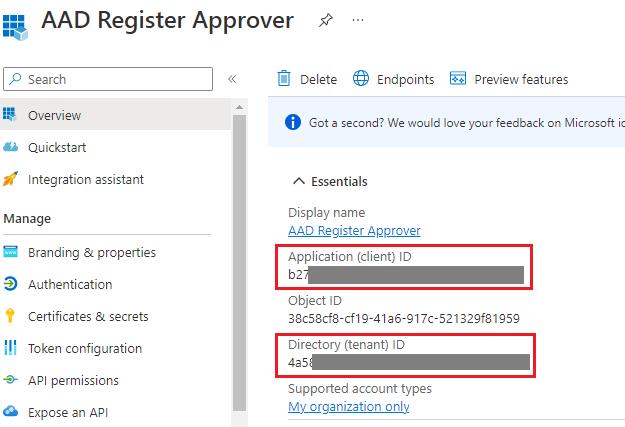Screen dimensions: 625x427
Task: Select API permissions in the sidebar
Action: click(x=73, y=380)
